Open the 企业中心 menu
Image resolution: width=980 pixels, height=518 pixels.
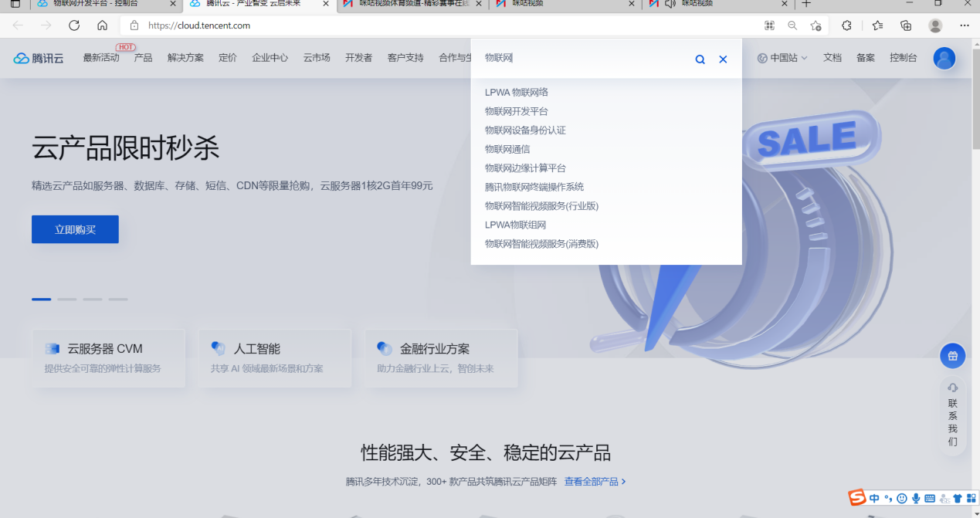270,58
